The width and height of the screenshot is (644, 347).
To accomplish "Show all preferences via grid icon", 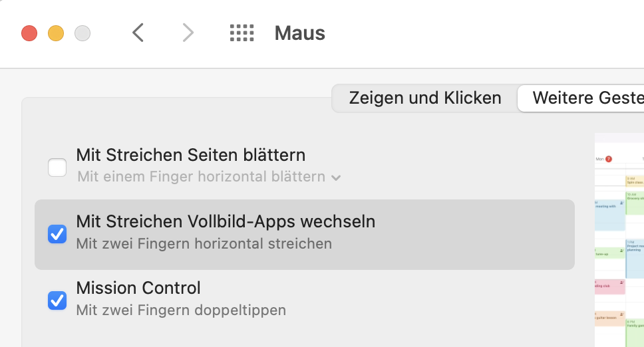I will [241, 33].
